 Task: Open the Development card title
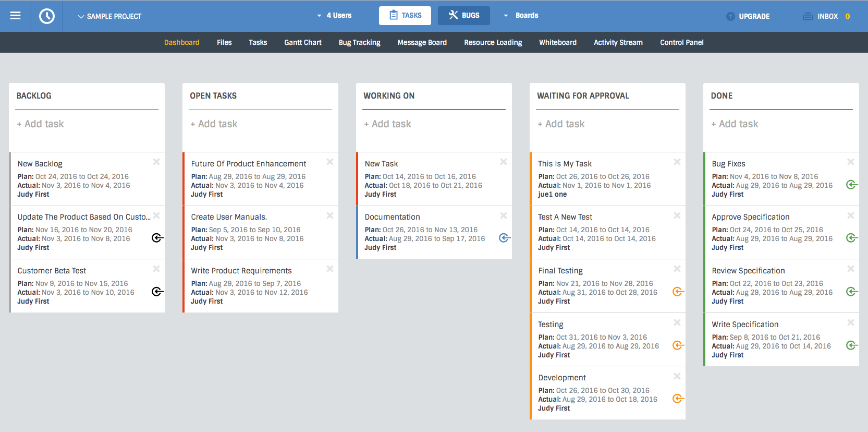562,378
